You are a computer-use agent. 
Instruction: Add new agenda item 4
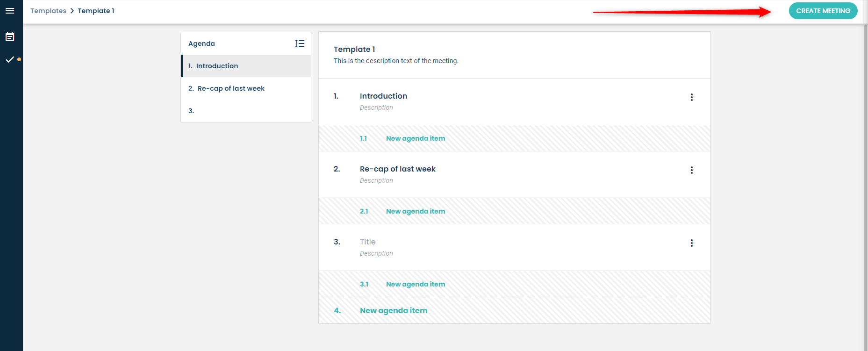coord(393,310)
